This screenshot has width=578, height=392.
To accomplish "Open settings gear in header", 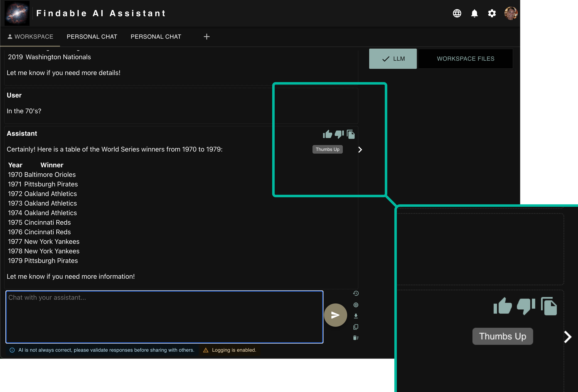I will 492,14.
